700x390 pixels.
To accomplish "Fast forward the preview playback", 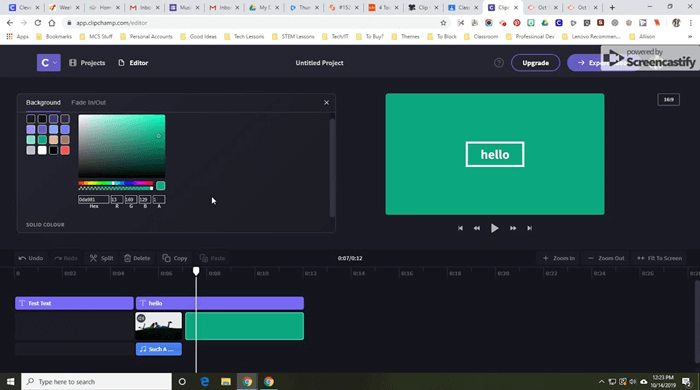I will pyautogui.click(x=513, y=228).
